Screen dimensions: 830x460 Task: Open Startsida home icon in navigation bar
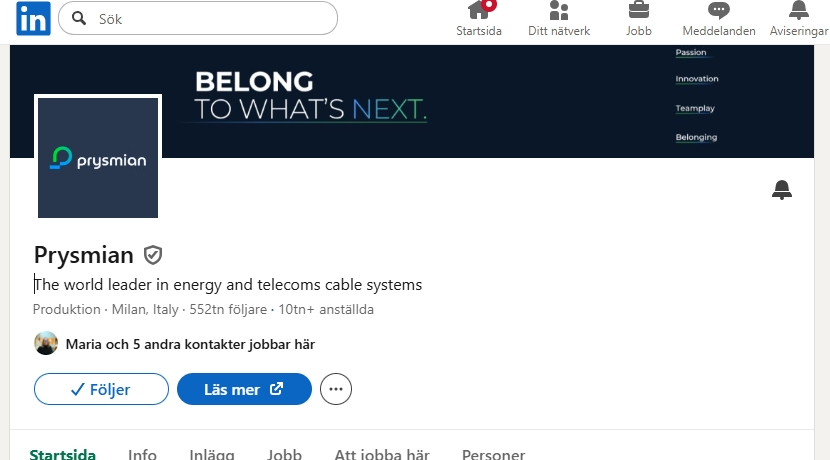(479, 10)
